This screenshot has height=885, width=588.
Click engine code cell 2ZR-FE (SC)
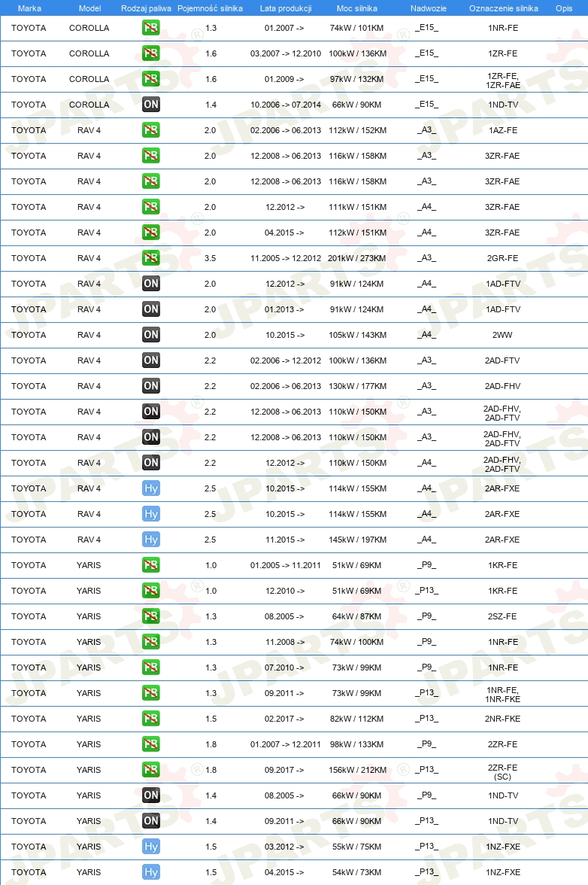[x=502, y=772]
